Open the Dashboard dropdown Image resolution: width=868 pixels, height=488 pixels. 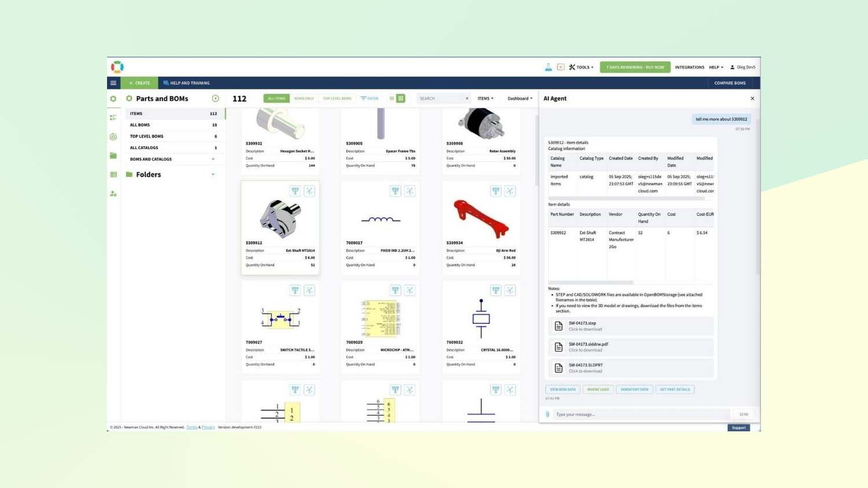(518, 98)
